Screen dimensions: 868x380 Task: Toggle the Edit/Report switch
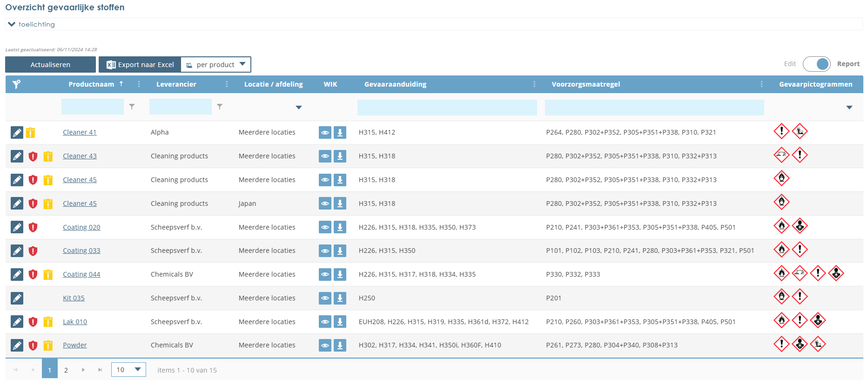pyautogui.click(x=816, y=64)
